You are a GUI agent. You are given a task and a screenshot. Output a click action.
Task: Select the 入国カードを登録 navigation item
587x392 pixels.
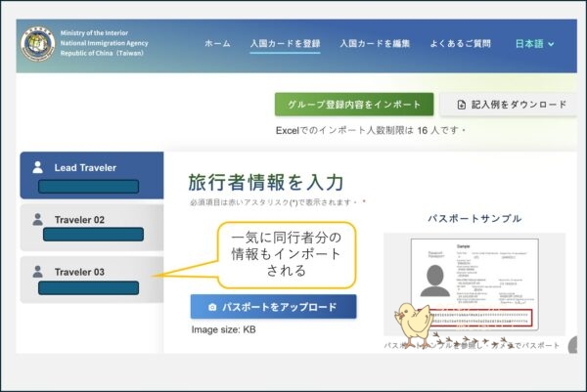(x=285, y=44)
